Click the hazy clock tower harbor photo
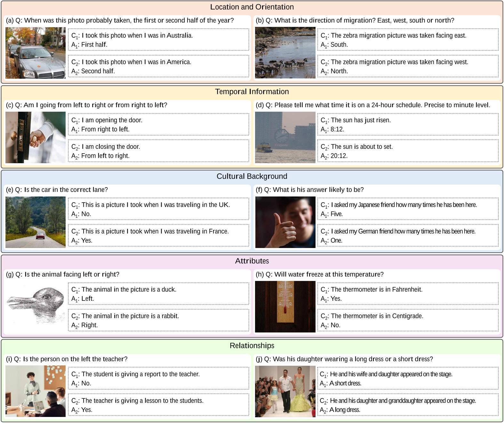The image size is (504, 423). (x=285, y=137)
